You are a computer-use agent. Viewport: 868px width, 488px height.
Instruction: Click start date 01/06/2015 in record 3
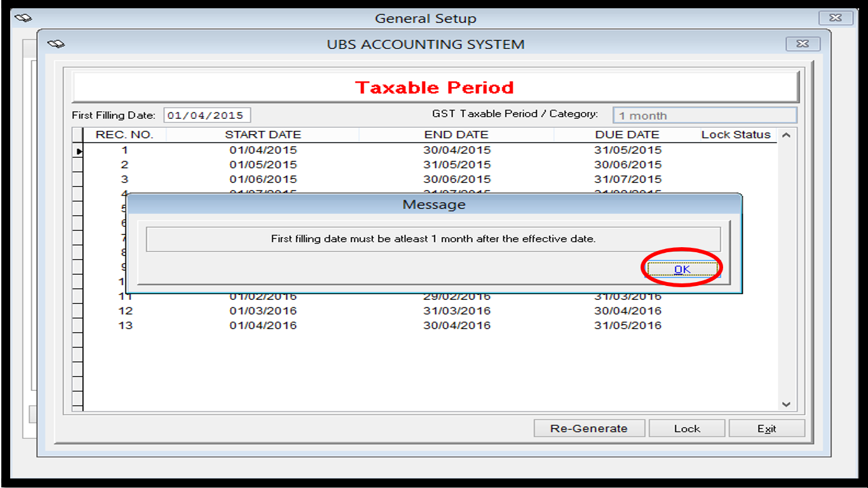(x=263, y=180)
